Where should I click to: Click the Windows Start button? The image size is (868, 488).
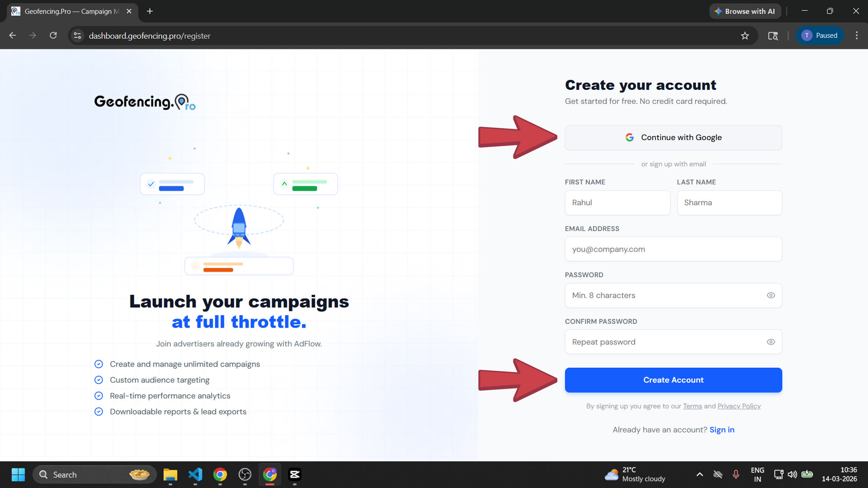tap(18, 475)
